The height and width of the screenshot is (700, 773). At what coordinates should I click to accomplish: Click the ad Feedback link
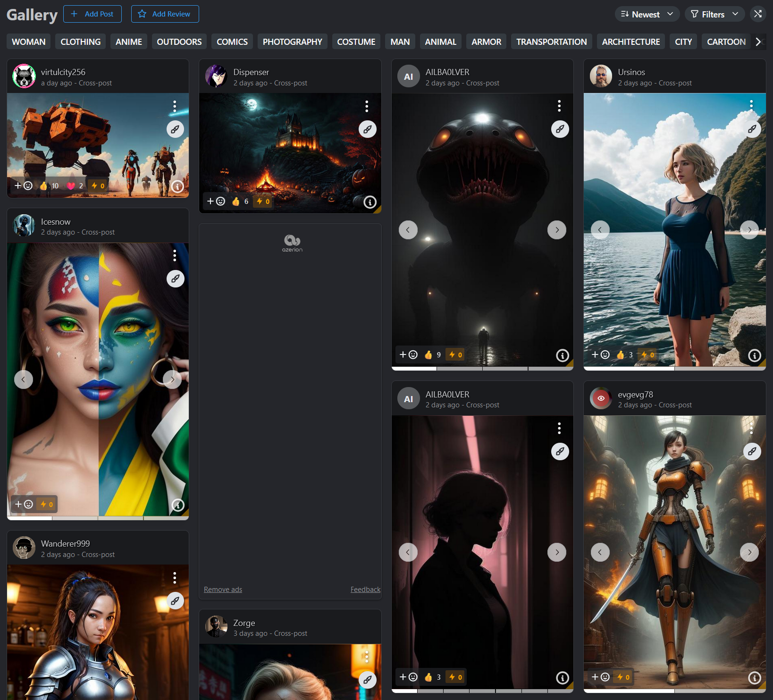(x=365, y=590)
